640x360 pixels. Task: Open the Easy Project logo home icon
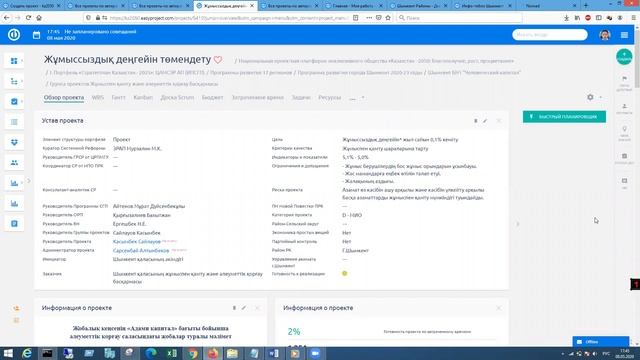coord(14,35)
